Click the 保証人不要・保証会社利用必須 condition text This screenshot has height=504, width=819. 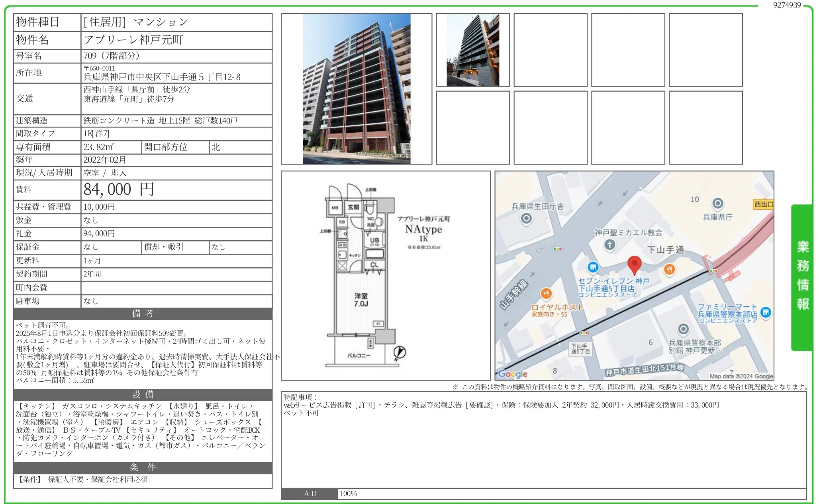[x=98, y=479]
